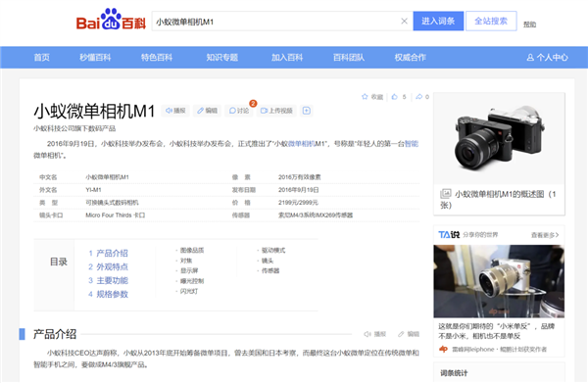Open the 权威合作 nav tab
The image size is (588, 383).
point(411,58)
